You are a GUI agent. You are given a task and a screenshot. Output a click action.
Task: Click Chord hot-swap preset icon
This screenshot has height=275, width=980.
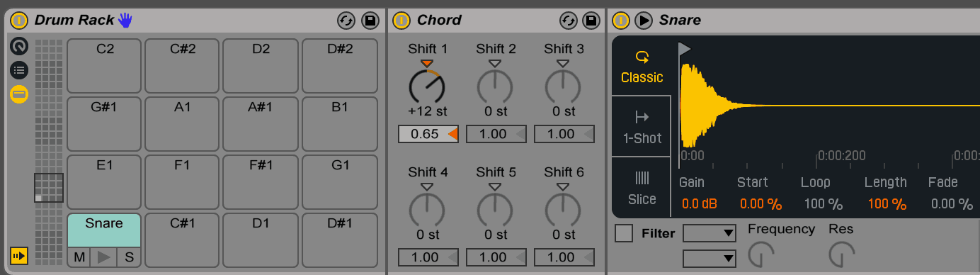[x=568, y=21]
